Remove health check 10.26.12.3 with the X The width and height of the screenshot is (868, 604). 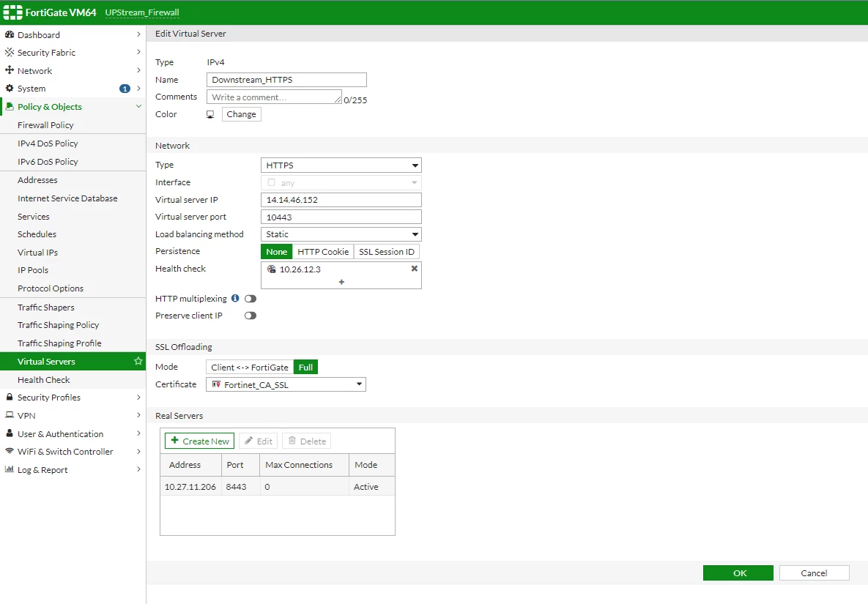(414, 268)
